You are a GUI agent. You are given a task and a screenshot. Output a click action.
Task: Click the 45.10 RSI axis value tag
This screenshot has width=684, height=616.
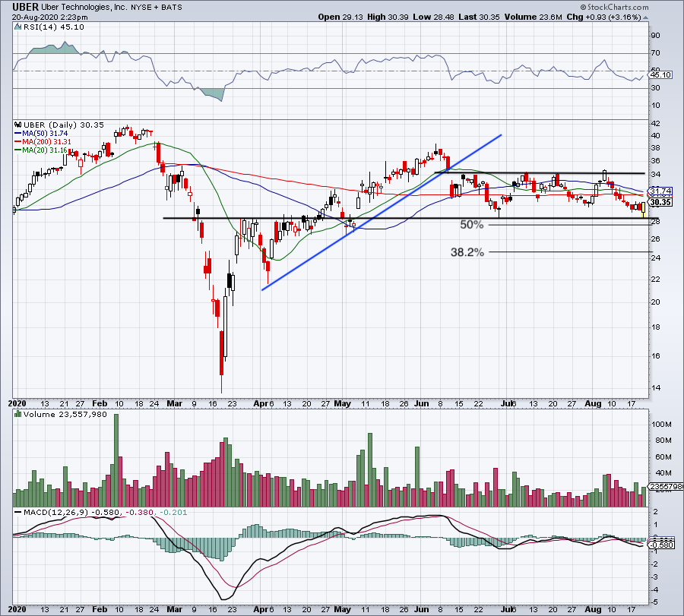click(660, 75)
